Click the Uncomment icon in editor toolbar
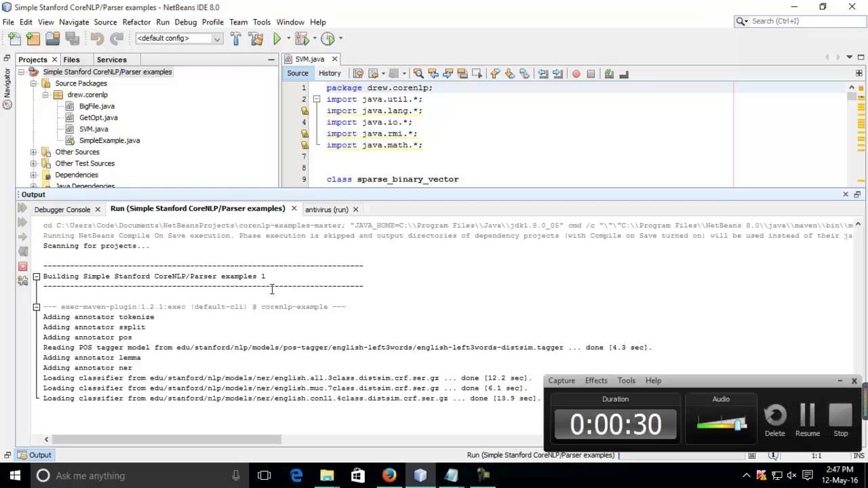 click(x=624, y=73)
